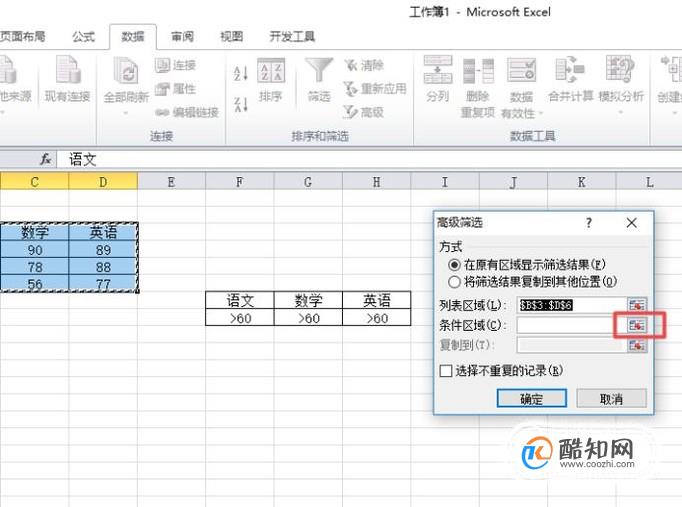The width and height of the screenshot is (682, 507).
Task: Select column I header
Action: pos(445,182)
